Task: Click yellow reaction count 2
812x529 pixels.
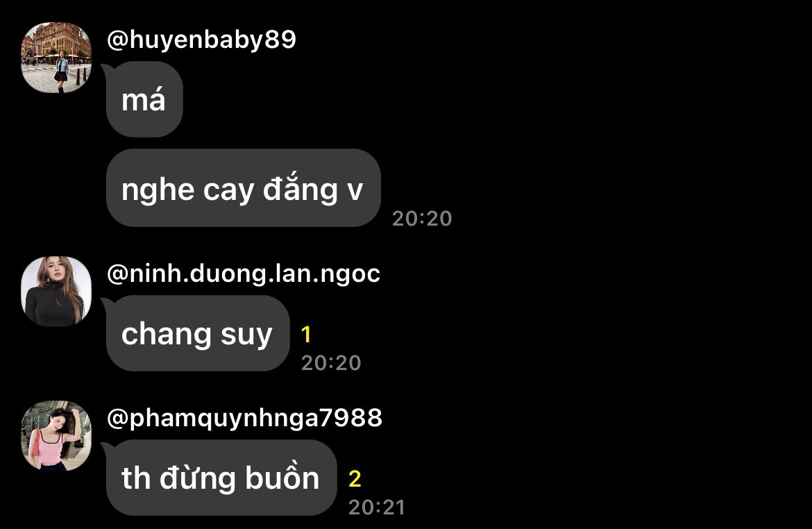Action: [x=355, y=479]
